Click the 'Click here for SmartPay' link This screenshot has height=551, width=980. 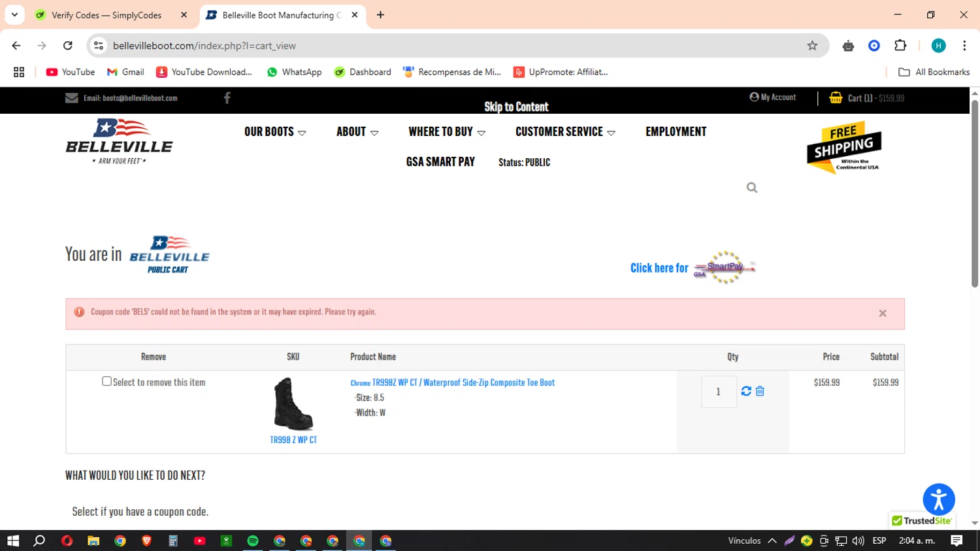(693, 267)
